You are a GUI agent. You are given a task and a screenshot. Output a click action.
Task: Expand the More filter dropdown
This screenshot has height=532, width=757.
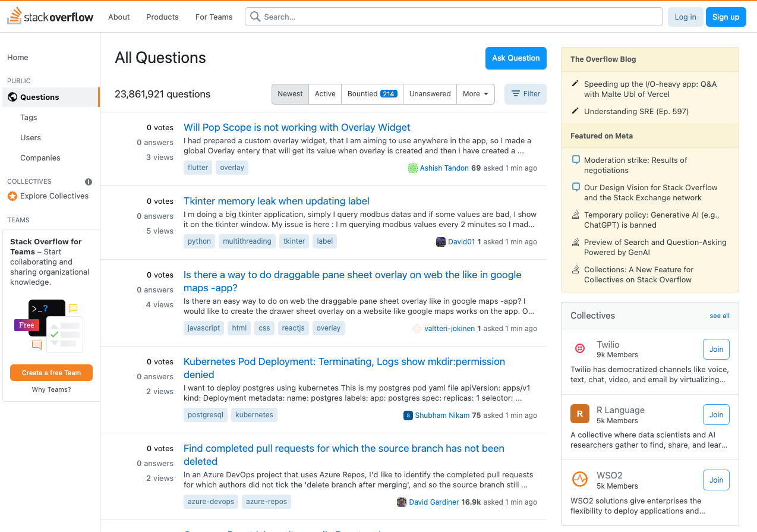point(475,94)
